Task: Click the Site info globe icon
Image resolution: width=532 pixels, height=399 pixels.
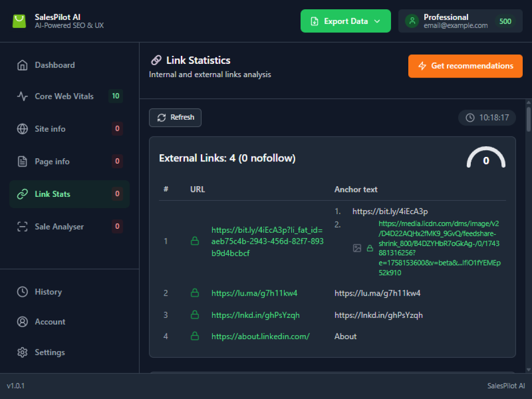Action: (22, 129)
